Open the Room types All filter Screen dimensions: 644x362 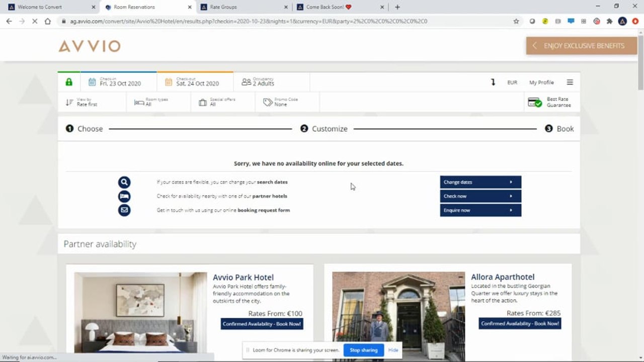[x=159, y=102]
